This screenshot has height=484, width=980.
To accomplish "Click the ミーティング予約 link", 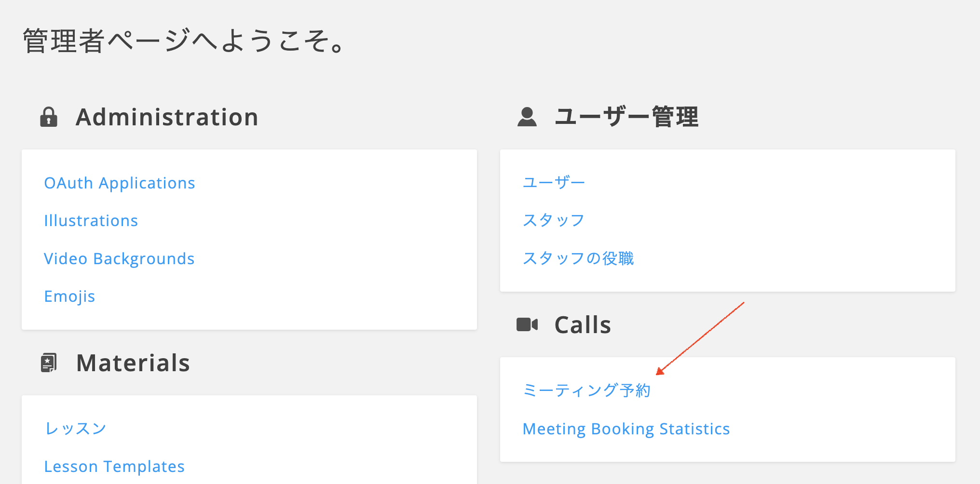I will [586, 390].
